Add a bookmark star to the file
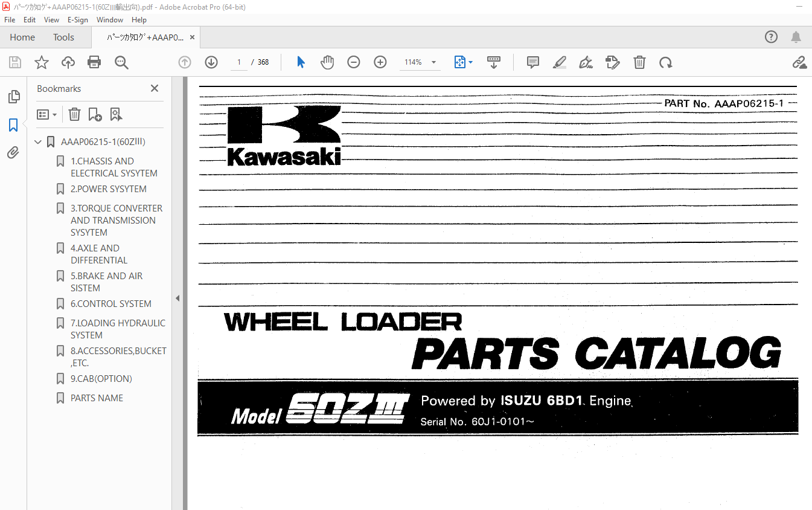The width and height of the screenshot is (812, 510). pos(41,62)
